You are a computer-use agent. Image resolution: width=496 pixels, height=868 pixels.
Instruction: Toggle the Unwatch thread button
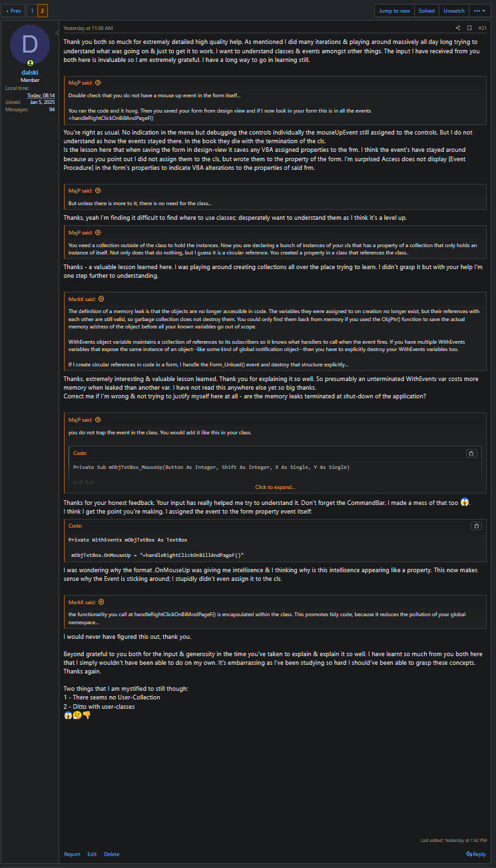pyautogui.click(x=454, y=11)
